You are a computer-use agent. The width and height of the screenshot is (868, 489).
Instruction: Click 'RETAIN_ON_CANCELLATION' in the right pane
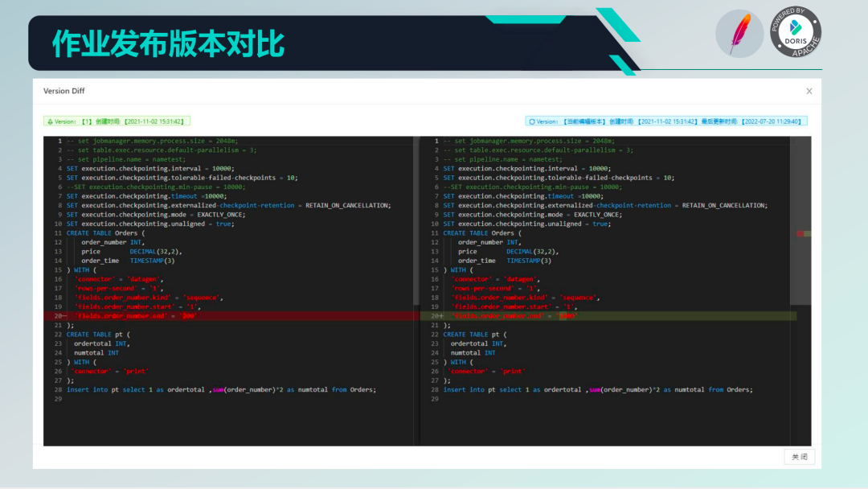[725, 205]
